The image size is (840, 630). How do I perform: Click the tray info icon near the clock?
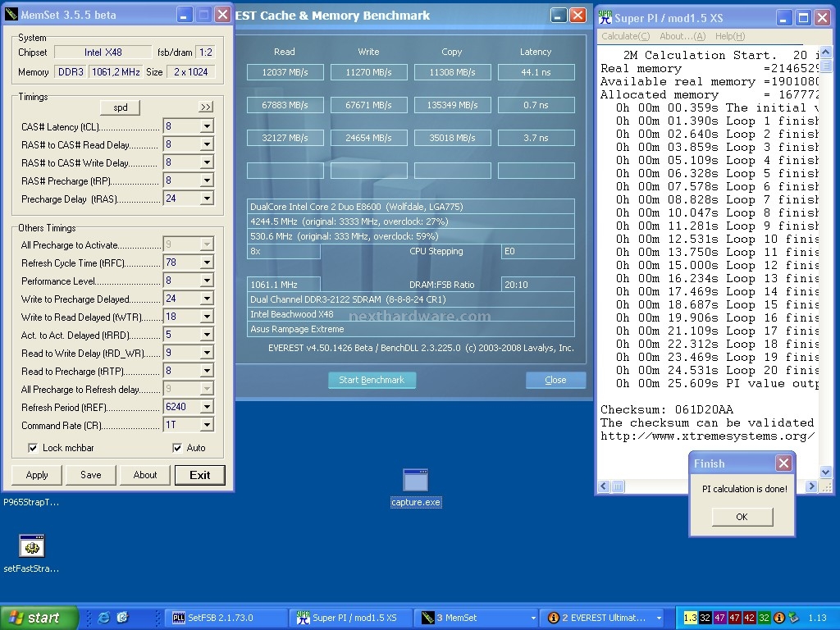tap(779, 618)
